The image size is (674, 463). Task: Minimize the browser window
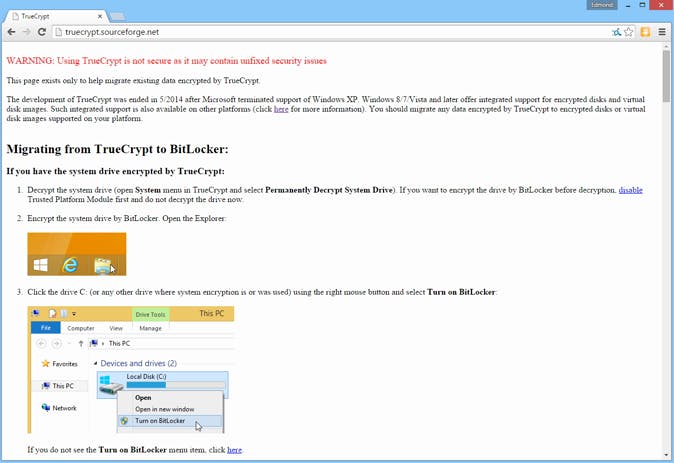pyautogui.click(x=628, y=5)
